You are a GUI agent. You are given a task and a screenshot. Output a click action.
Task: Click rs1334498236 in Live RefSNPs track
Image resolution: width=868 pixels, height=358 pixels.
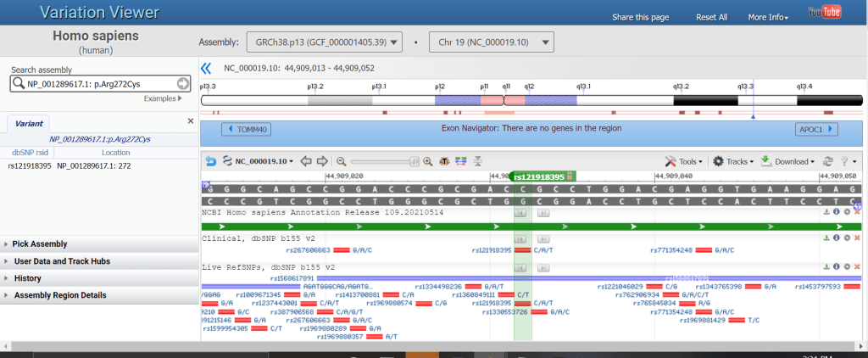pyautogui.click(x=440, y=287)
